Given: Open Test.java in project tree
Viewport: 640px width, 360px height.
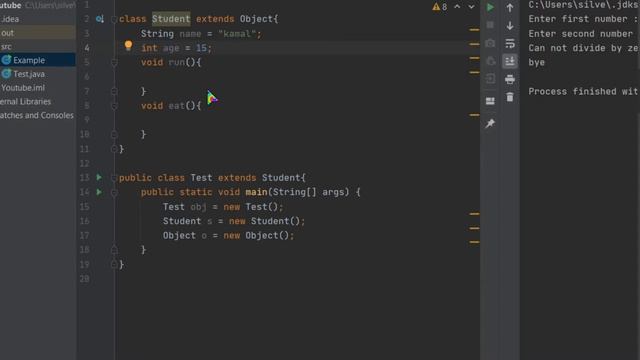Looking at the screenshot, I should [x=29, y=74].
